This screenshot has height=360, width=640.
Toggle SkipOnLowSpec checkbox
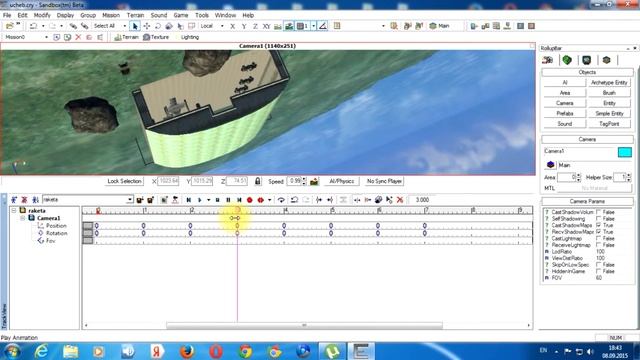pyautogui.click(x=598, y=265)
